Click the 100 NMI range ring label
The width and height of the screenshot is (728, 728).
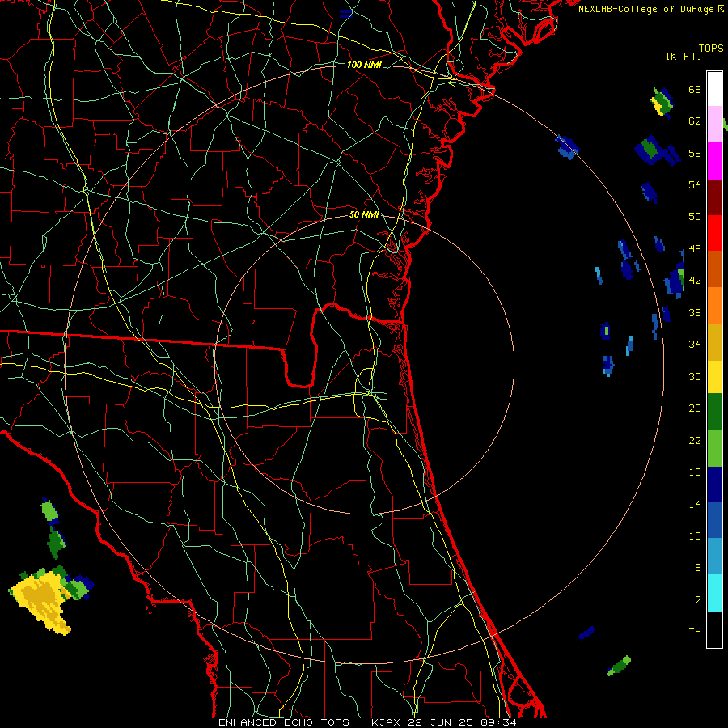[364, 65]
